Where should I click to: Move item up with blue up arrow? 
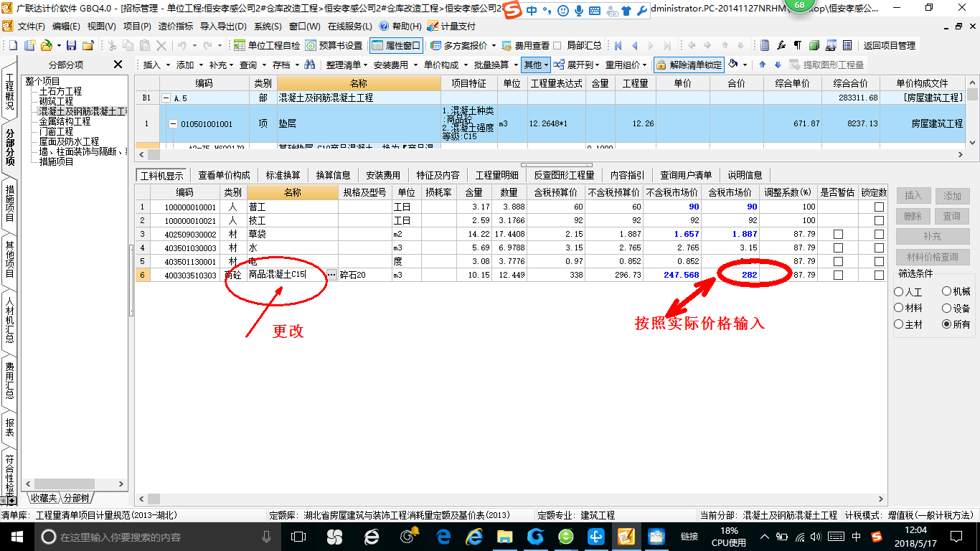point(762,65)
